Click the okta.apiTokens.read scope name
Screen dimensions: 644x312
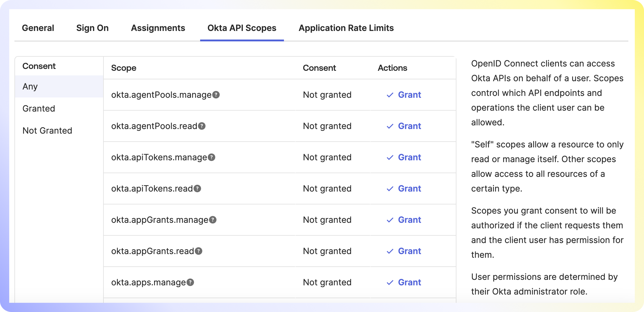[152, 189]
